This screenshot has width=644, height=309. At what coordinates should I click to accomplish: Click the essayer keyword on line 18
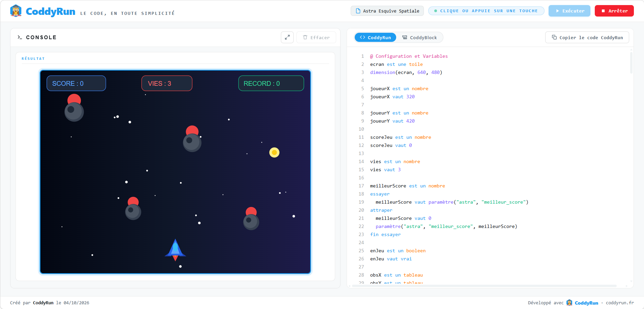[x=380, y=194]
